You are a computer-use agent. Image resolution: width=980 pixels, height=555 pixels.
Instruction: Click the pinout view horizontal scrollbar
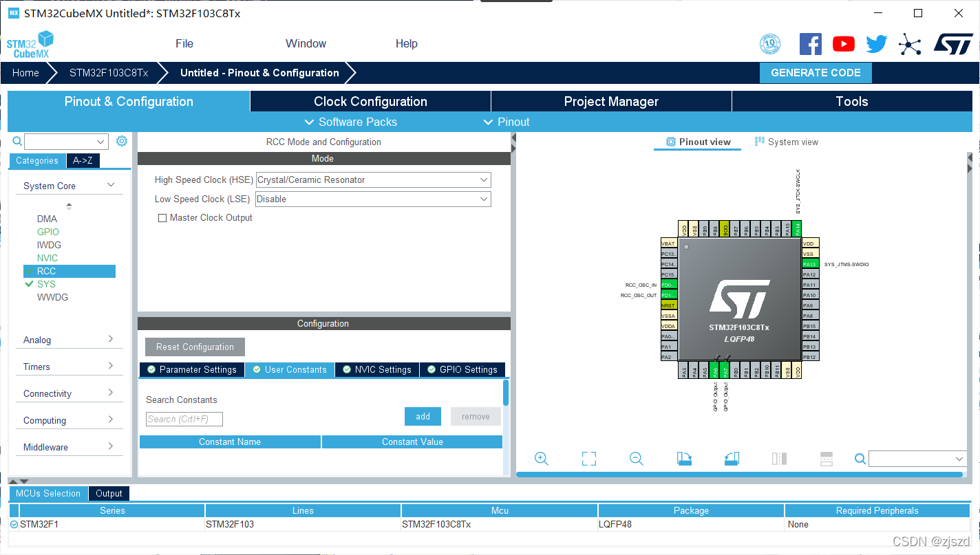739,475
